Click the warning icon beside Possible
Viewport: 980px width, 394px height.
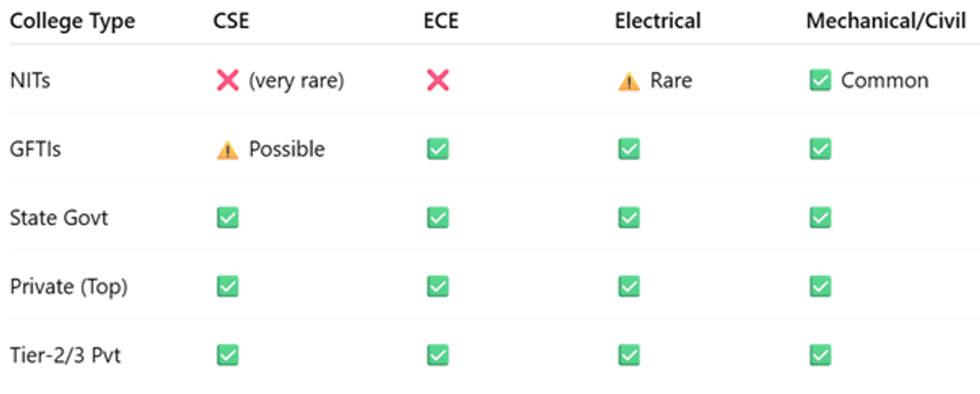point(227,150)
